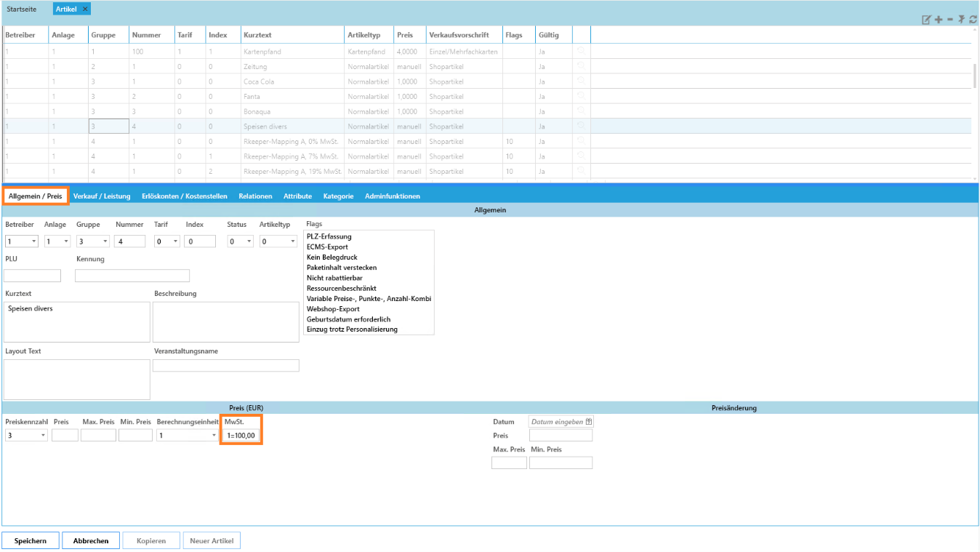Screen dimensions: 980x552
Task: Open the Status dropdown
Action: (x=250, y=241)
